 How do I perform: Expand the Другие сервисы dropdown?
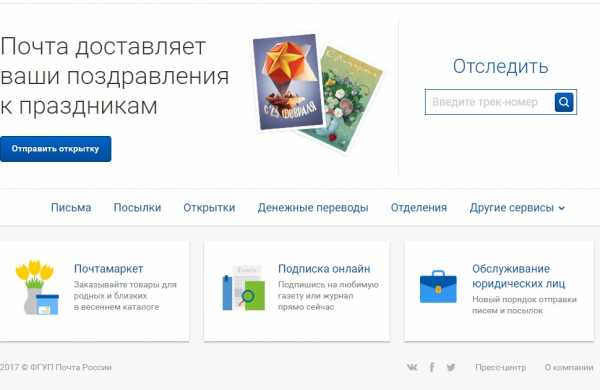(x=517, y=207)
